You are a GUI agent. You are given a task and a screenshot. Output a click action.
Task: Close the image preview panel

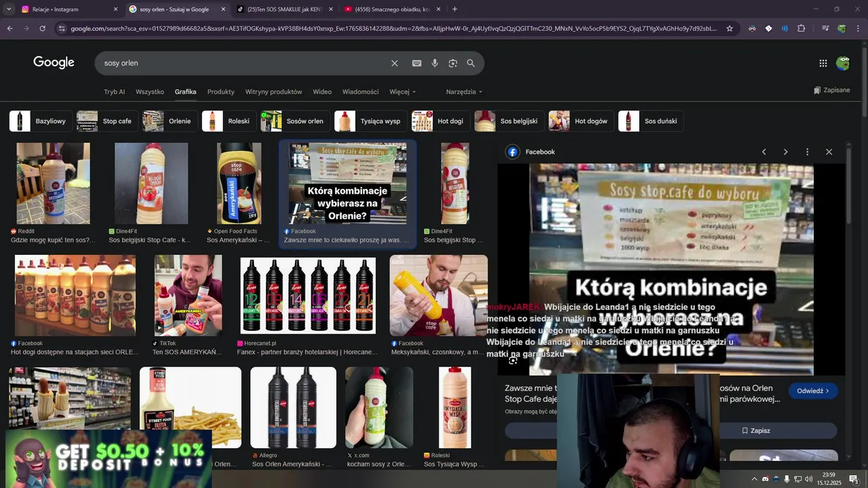(x=829, y=152)
